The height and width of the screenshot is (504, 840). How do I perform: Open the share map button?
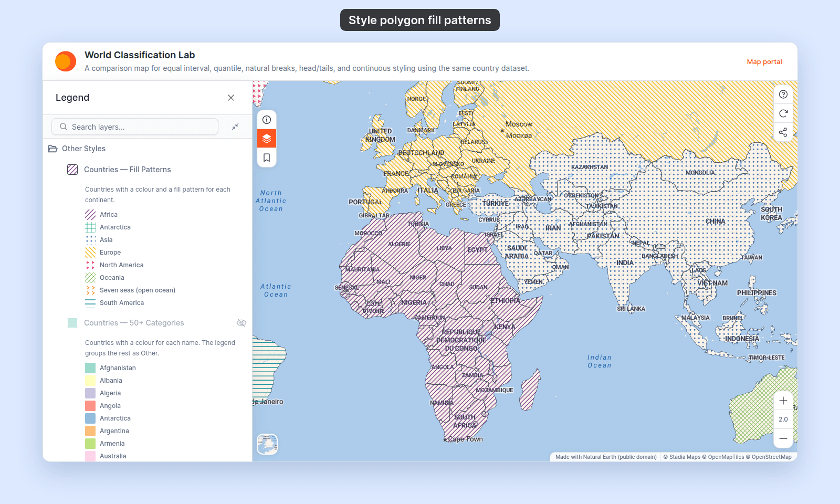pyautogui.click(x=783, y=132)
